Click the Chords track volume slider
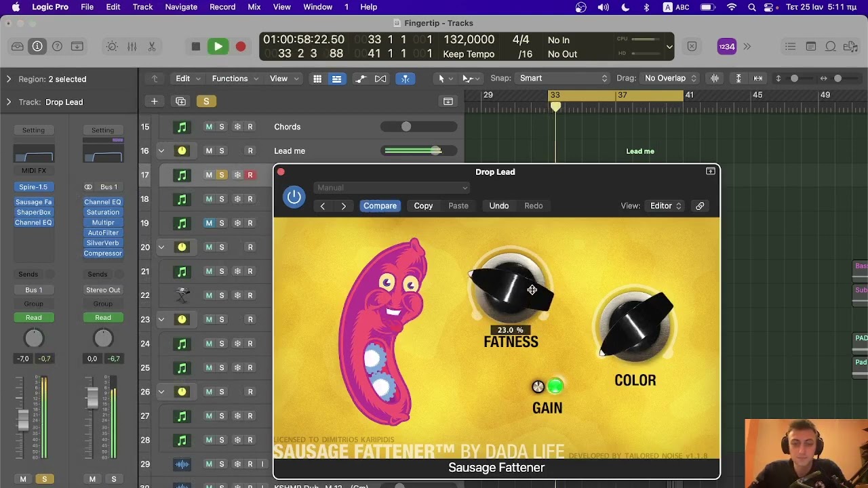868x488 pixels. (x=418, y=127)
